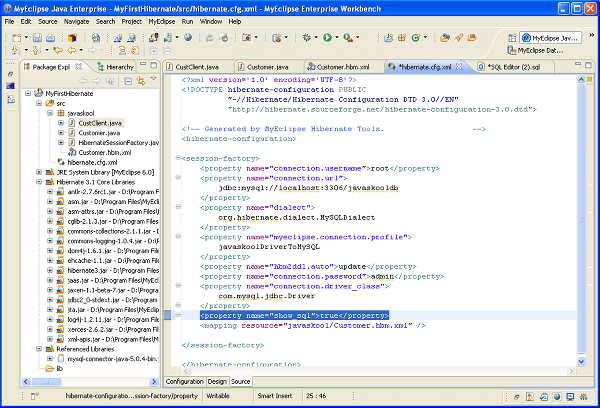Click the New Java Project icon

pyautogui.click(x=388, y=38)
